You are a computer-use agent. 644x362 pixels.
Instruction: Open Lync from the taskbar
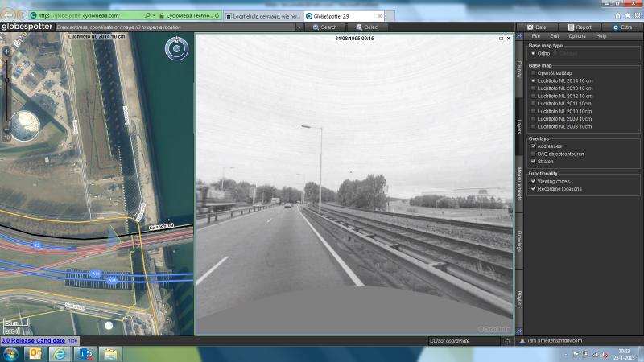85,354
